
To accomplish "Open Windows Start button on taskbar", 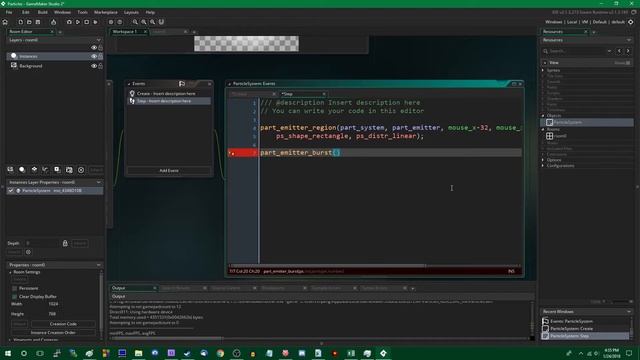I will [7, 353].
